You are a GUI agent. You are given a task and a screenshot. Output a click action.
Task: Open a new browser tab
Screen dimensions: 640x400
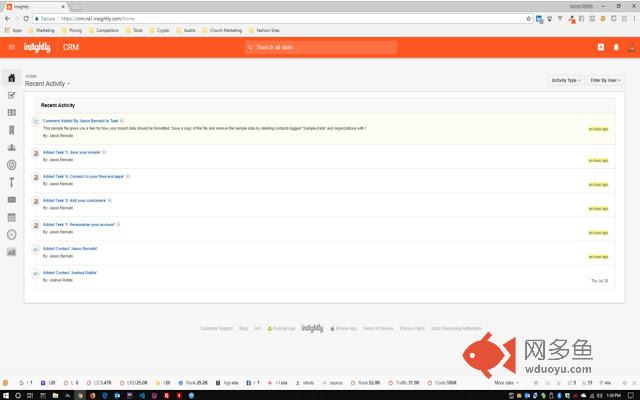coord(76,7)
